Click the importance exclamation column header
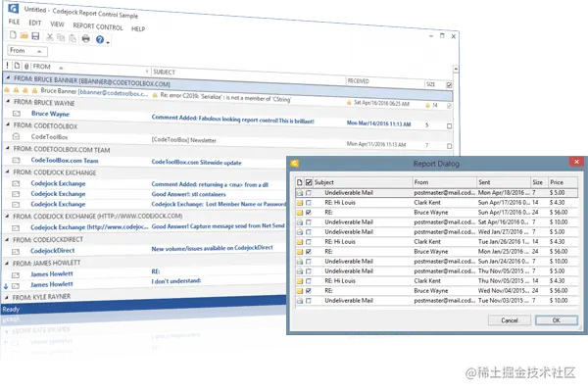Image resolution: width=588 pixels, height=392 pixels. [x=8, y=66]
